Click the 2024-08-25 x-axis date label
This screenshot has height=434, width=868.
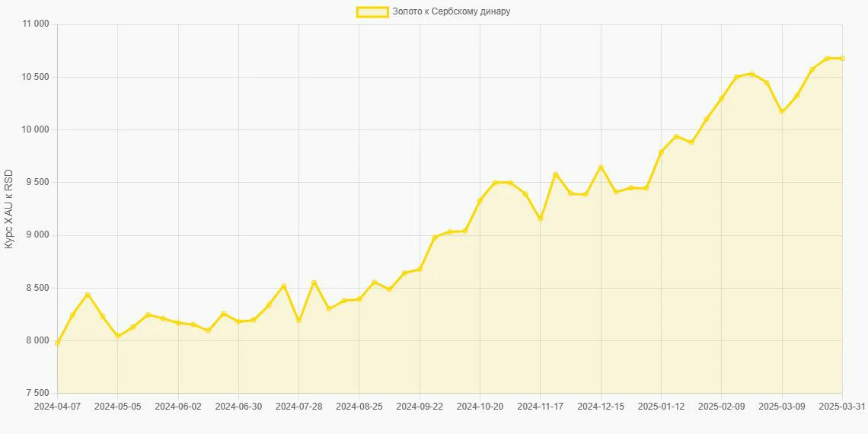[359, 407]
